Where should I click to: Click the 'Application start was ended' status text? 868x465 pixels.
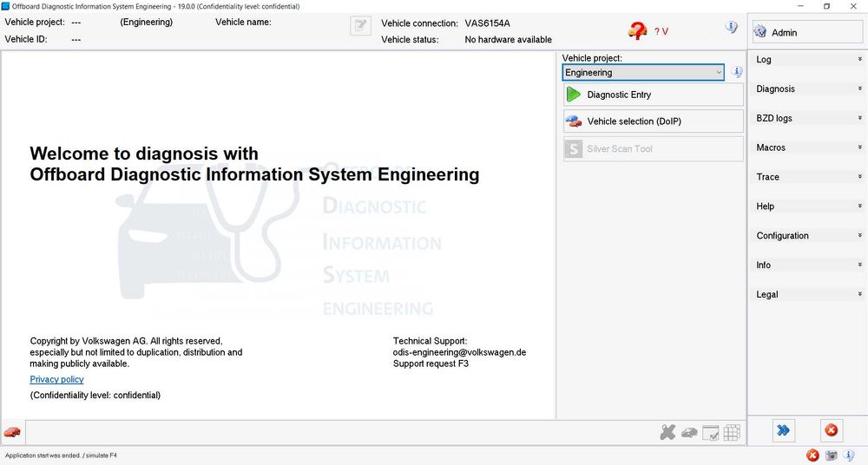[x=61, y=455]
